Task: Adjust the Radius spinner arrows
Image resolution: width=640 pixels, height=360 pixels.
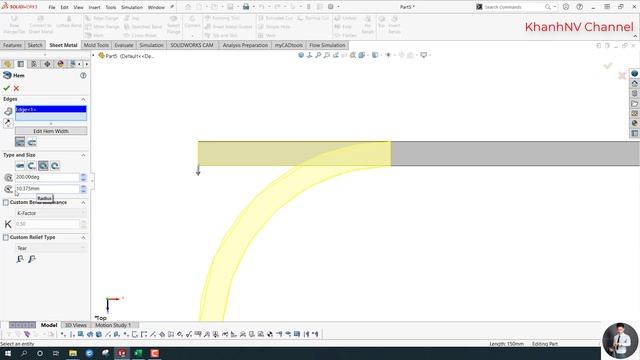Action: (83, 189)
